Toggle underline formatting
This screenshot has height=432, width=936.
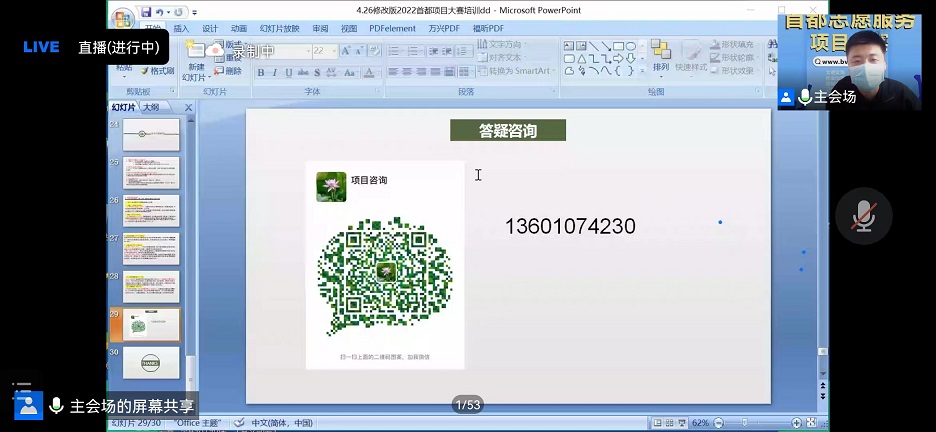click(x=289, y=72)
